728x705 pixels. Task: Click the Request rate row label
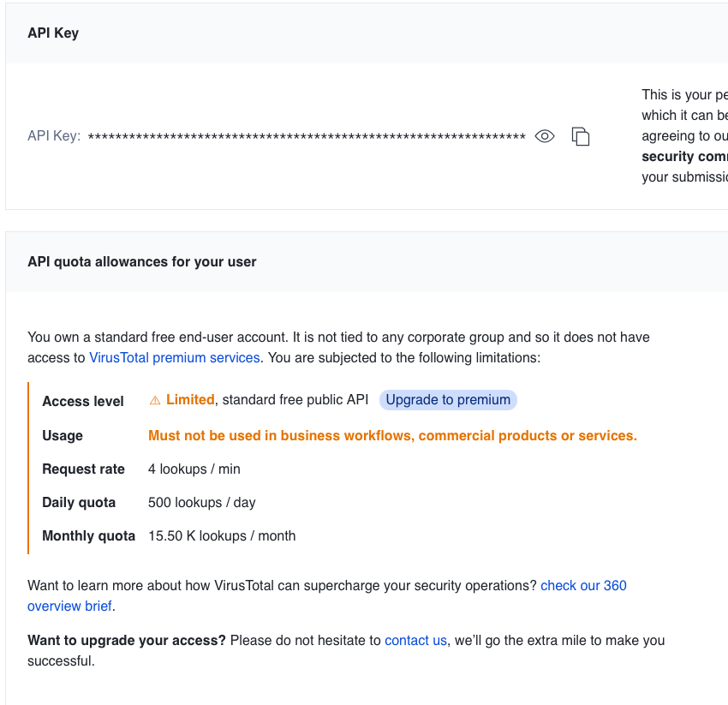tap(83, 469)
